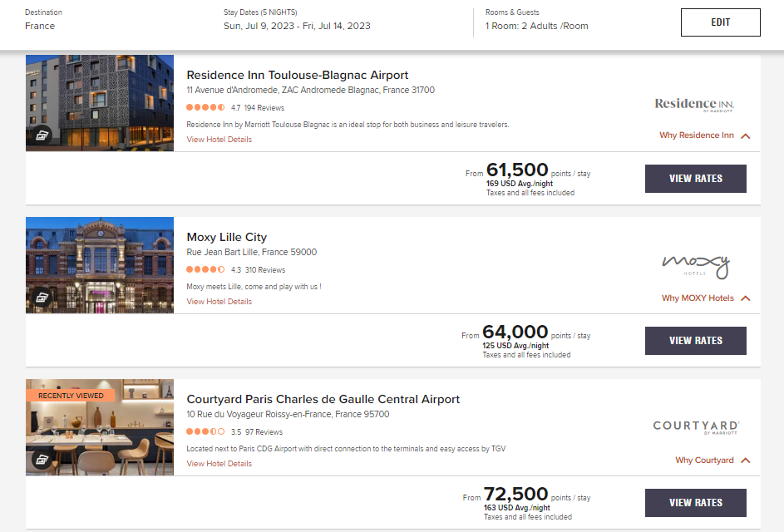The width and height of the screenshot is (784, 532).
Task: Click the Moxy Hotels brand logo
Action: tap(696, 267)
